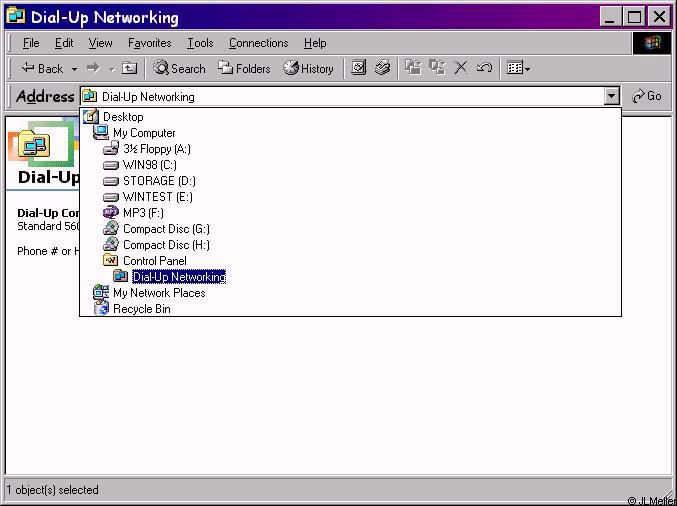Open the Favorites menu
677x506 pixels.
click(149, 43)
